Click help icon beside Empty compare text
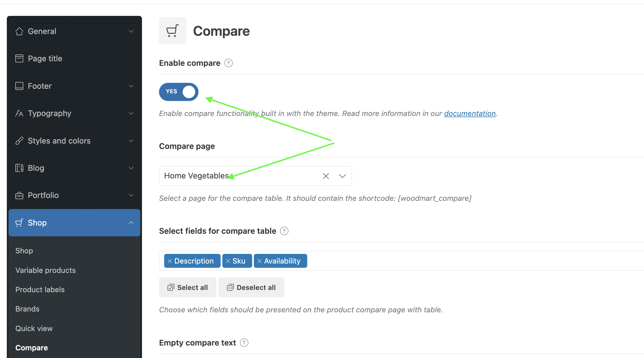The height and width of the screenshot is (358, 644). (244, 343)
